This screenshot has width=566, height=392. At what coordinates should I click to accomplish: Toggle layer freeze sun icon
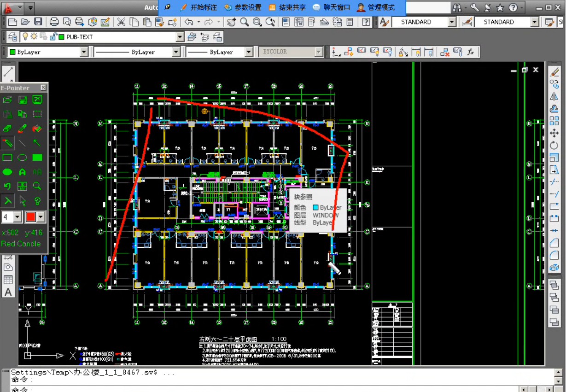click(34, 37)
